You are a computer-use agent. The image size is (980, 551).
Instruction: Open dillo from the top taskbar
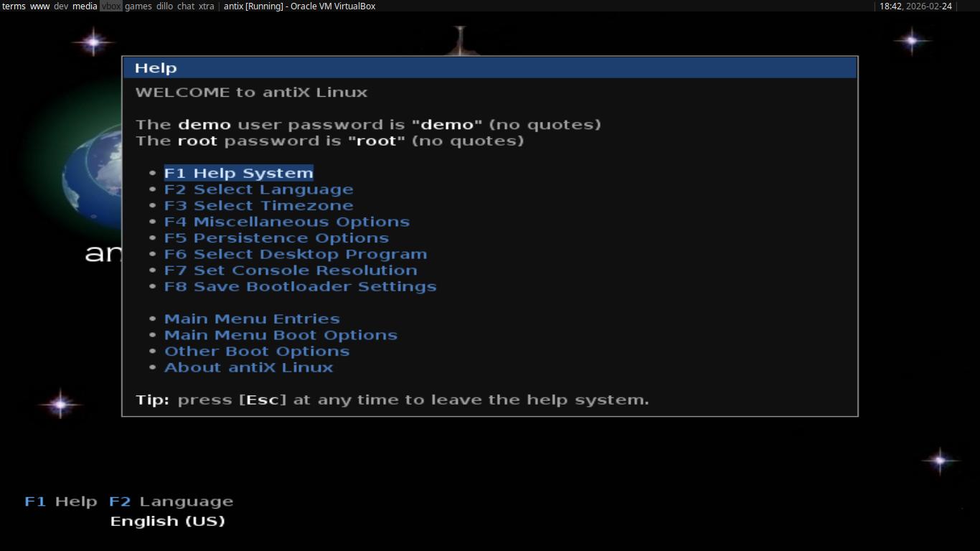point(165,6)
